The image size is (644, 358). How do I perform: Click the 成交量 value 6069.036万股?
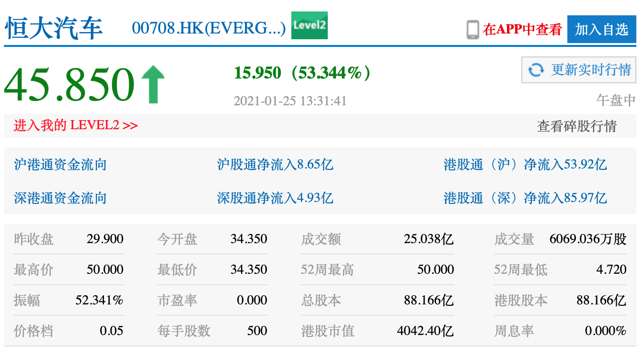(588, 239)
